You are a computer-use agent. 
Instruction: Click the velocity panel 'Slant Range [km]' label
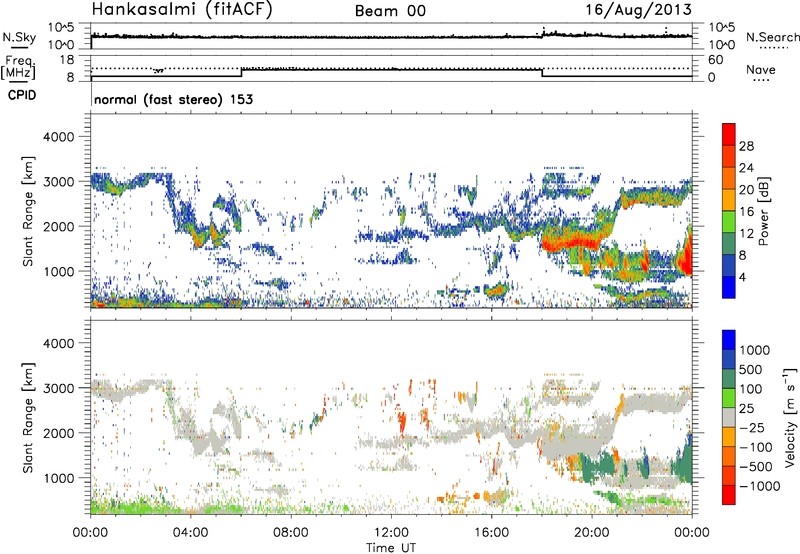(28, 417)
